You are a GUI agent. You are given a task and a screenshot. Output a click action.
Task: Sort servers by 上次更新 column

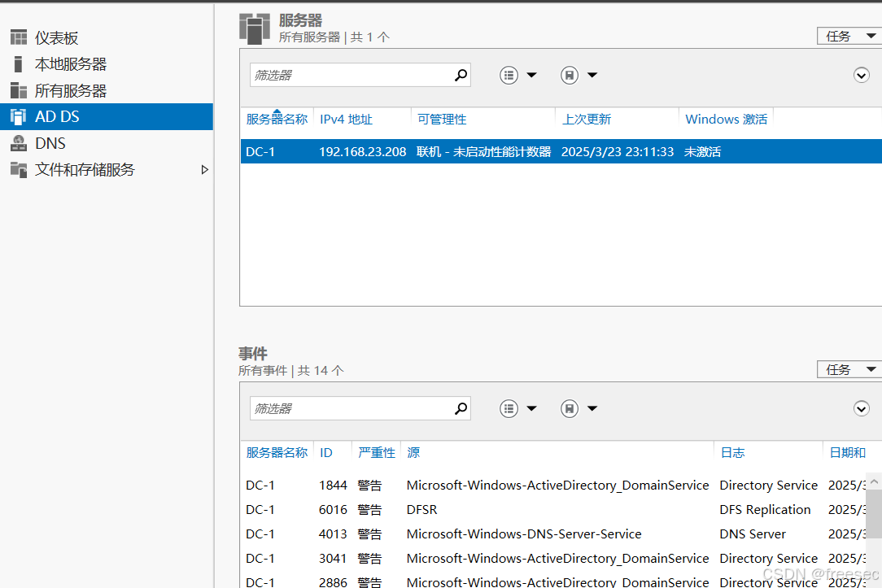click(586, 120)
